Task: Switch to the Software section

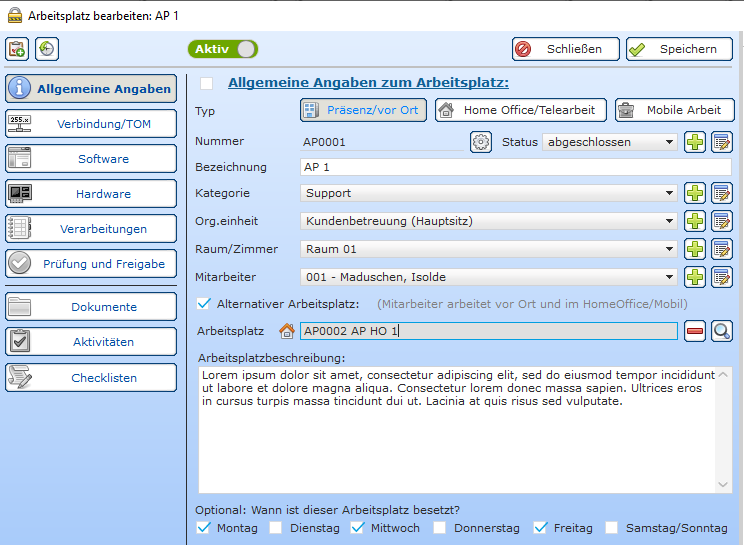Action: [91, 159]
